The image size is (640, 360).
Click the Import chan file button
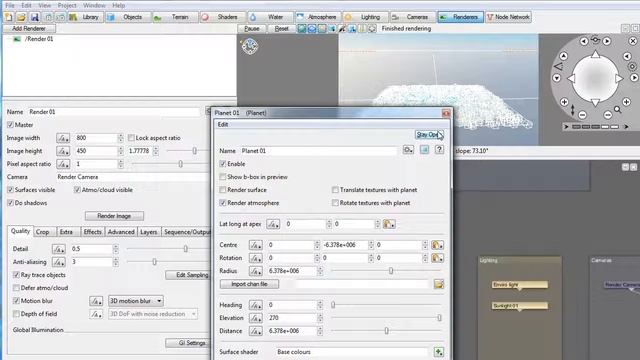click(x=249, y=284)
